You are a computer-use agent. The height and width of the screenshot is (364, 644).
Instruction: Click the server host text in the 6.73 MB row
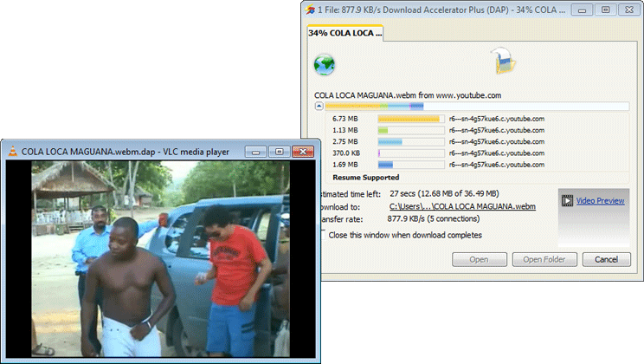[497, 119]
